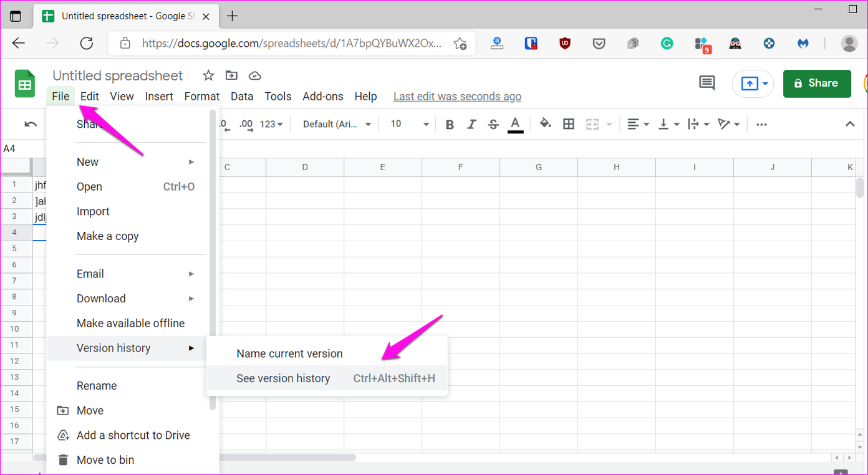Viewport: 868px width, 475px height.
Task: Click the move to folder icon beside title
Action: click(231, 75)
